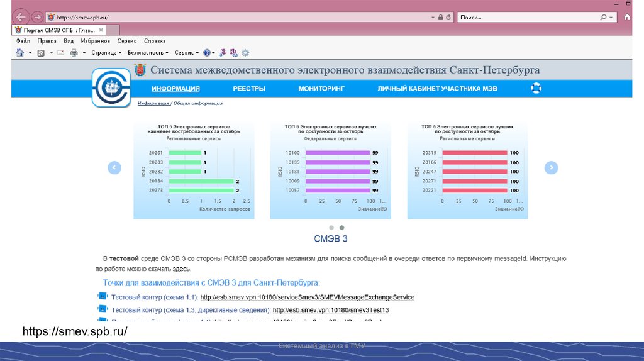
Task: Open the blue help question mark icon
Action: pos(213,53)
